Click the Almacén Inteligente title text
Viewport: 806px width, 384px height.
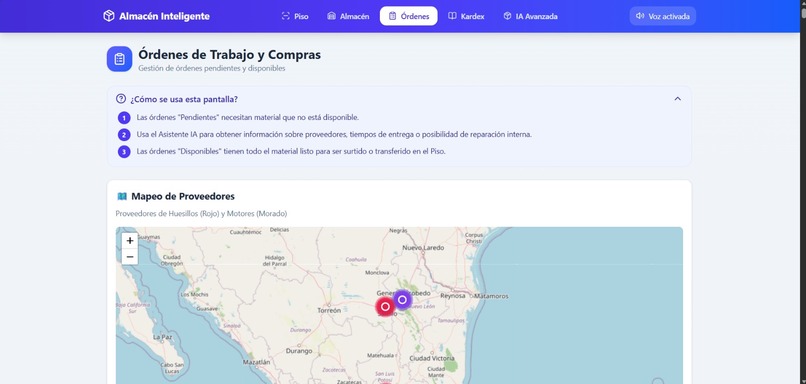pos(164,16)
